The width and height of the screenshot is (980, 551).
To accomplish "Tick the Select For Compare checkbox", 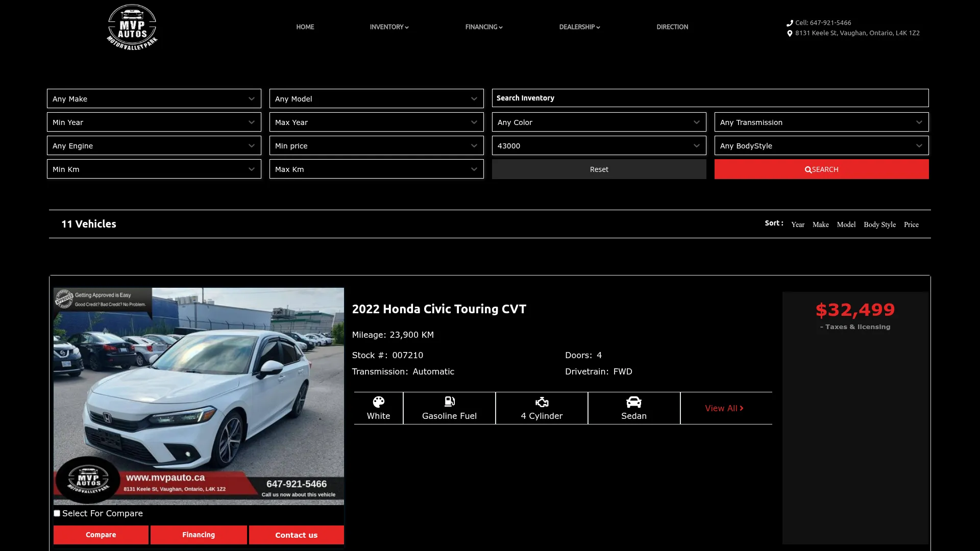I will coord(57,513).
